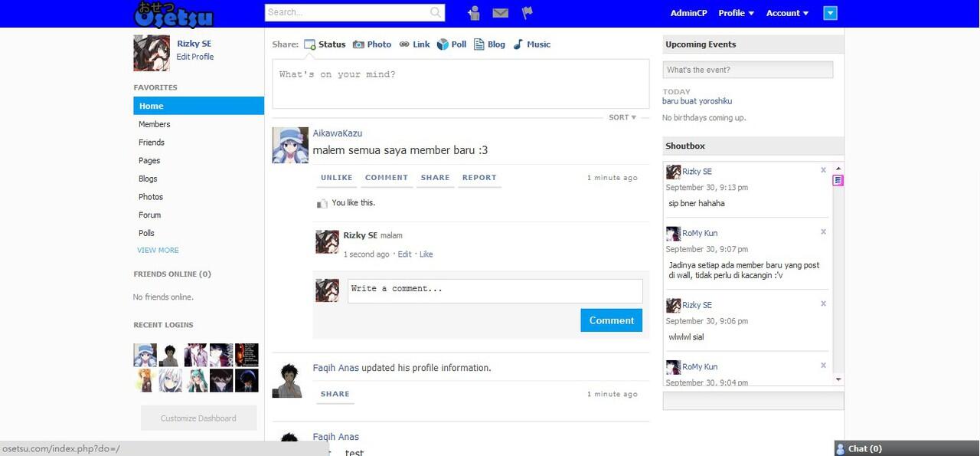Image resolution: width=980 pixels, height=456 pixels.
Task: Focus the 'What's on your mind?' box
Action: click(x=461, y=84)
